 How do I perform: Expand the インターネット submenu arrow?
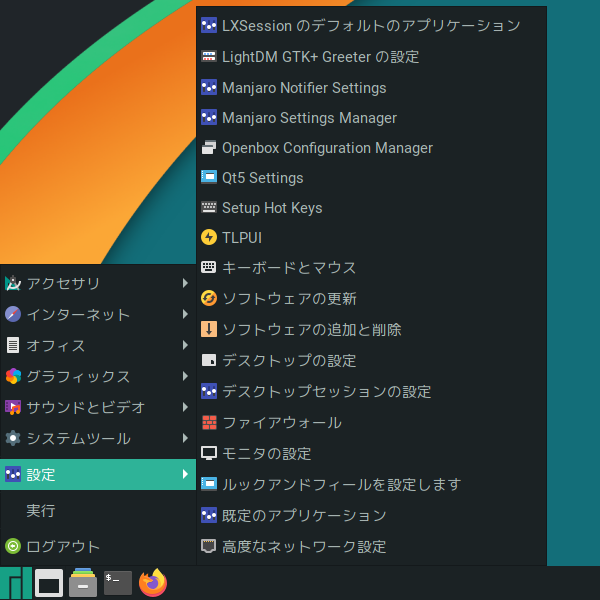click(185, 314)
